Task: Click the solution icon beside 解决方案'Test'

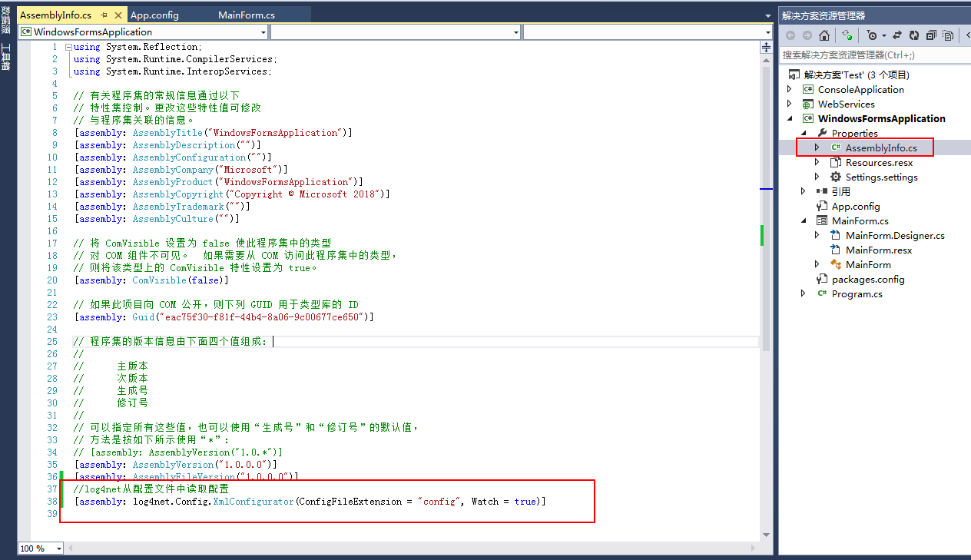Action: coord(794,75)
